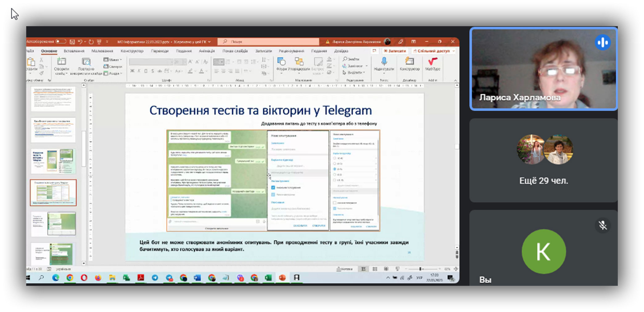Expand the file name save-location dropdown
The image size is (644, 312).
[x=209, y=42]
